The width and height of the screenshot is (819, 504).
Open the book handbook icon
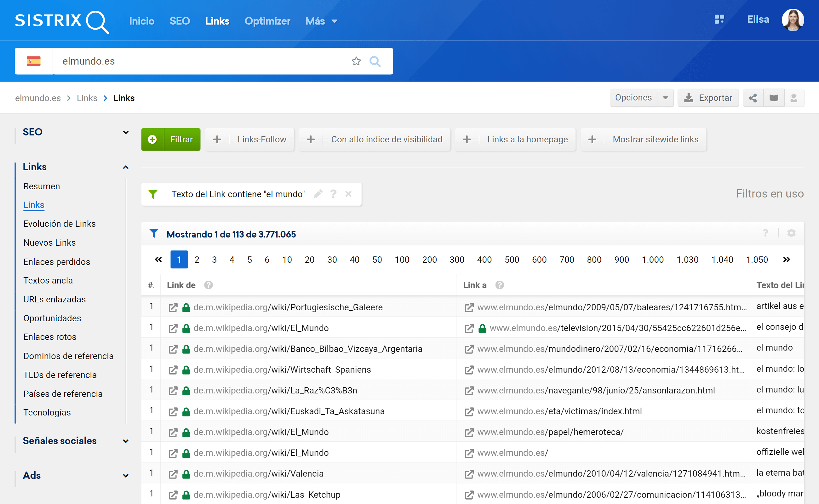pyautogui.click(x=774, y=98)
